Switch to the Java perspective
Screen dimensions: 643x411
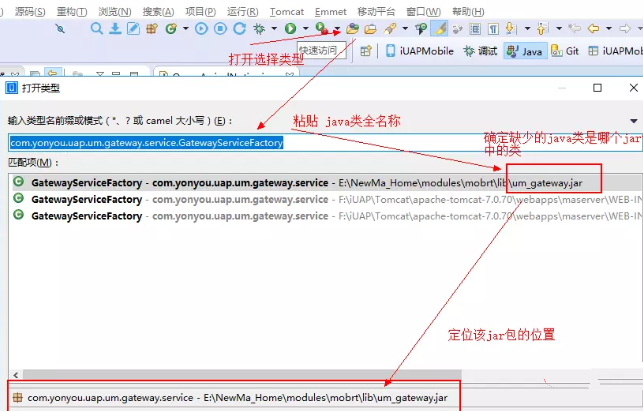(525, 51)
